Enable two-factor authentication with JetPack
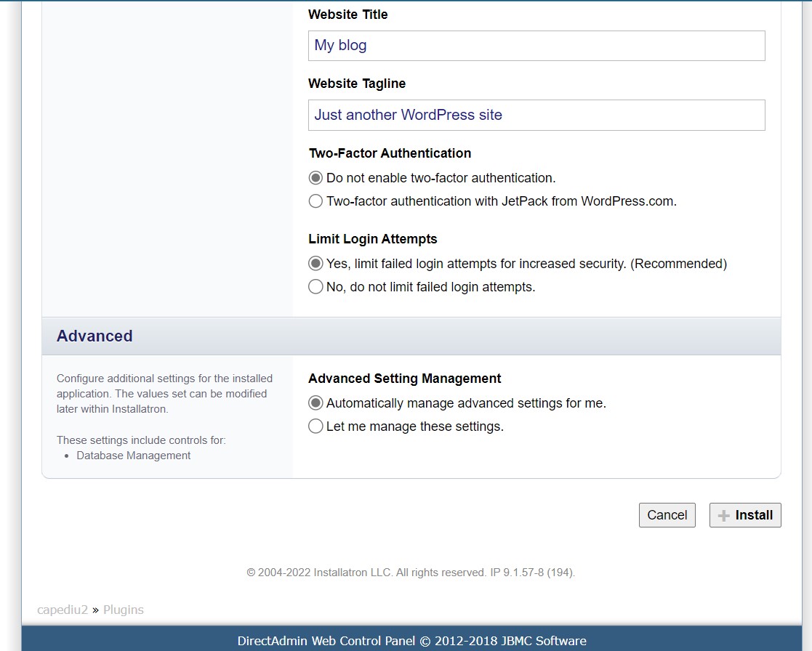Screen dimensions: 812x651 pos(315,201)
